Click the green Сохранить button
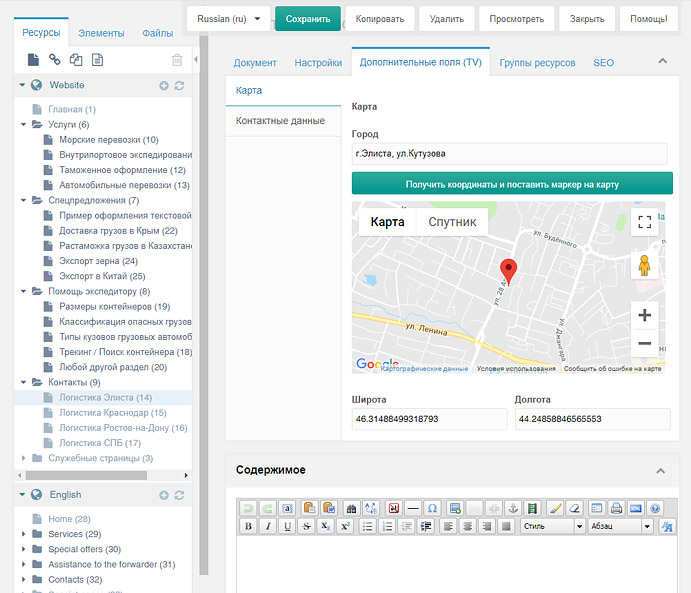This screenshot has height=593, width=691. click(307, 19)
